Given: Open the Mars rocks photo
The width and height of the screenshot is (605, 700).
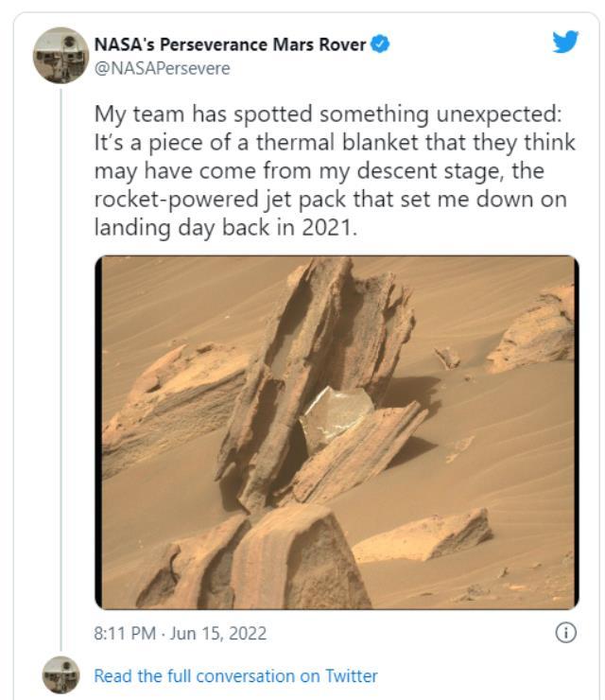Looking at the screenshot, I should pos(336,431).
